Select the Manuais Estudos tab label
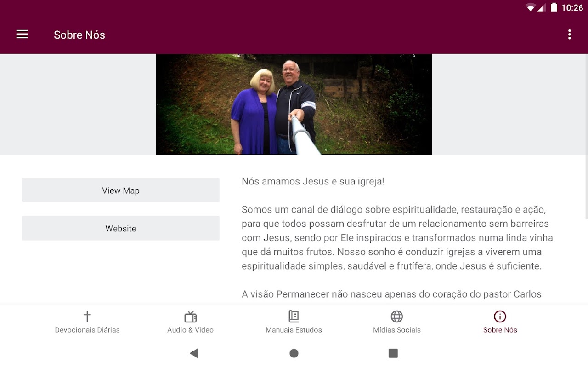588x368 pixels. [x=294, y=330]
